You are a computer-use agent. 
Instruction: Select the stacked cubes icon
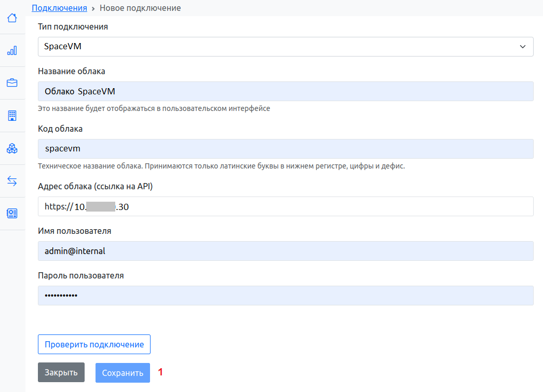(12, 149)
